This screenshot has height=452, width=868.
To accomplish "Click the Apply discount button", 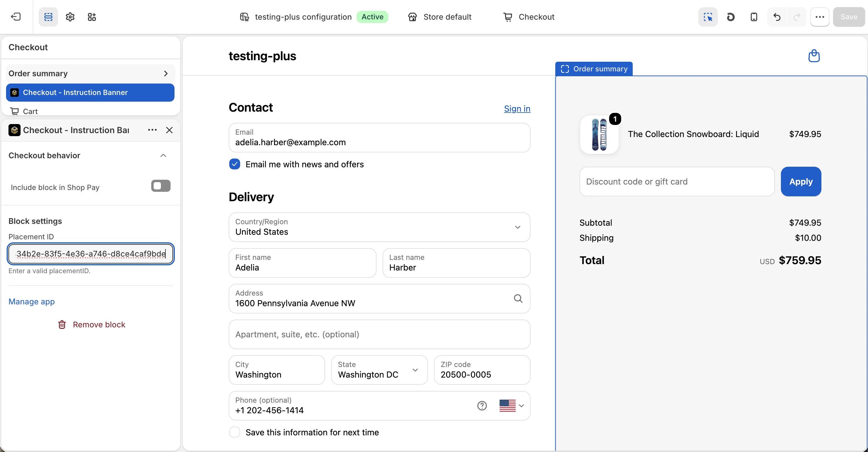I will pyautogui.click(x=801, y=181).
